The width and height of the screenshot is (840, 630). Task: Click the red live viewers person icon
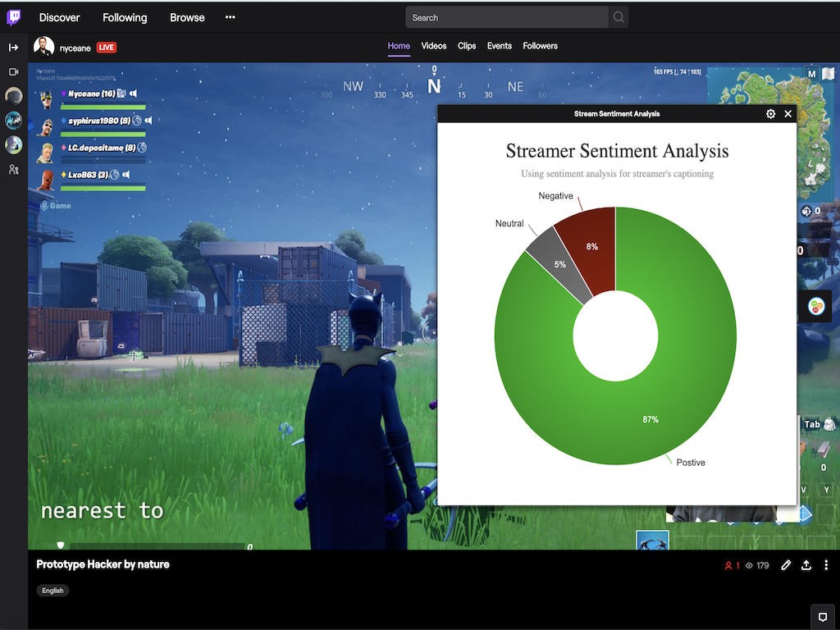(x=728, y=566)
